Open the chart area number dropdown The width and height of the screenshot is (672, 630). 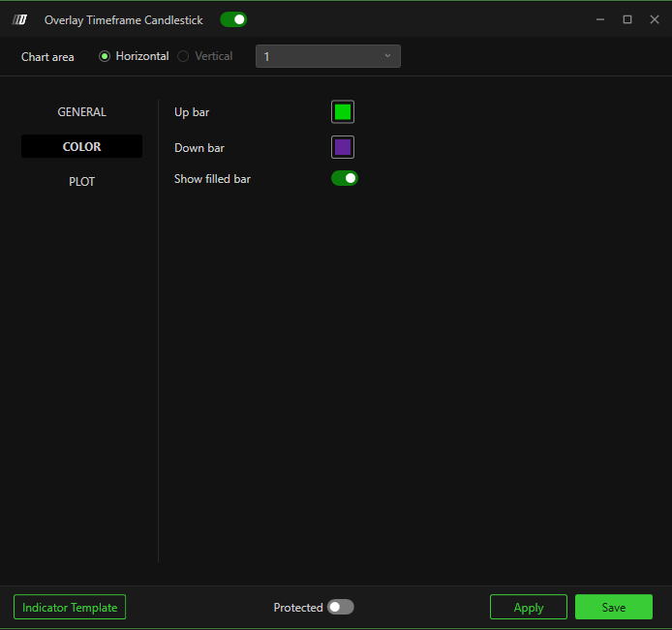pyautogui.click(x=327, y=56)
